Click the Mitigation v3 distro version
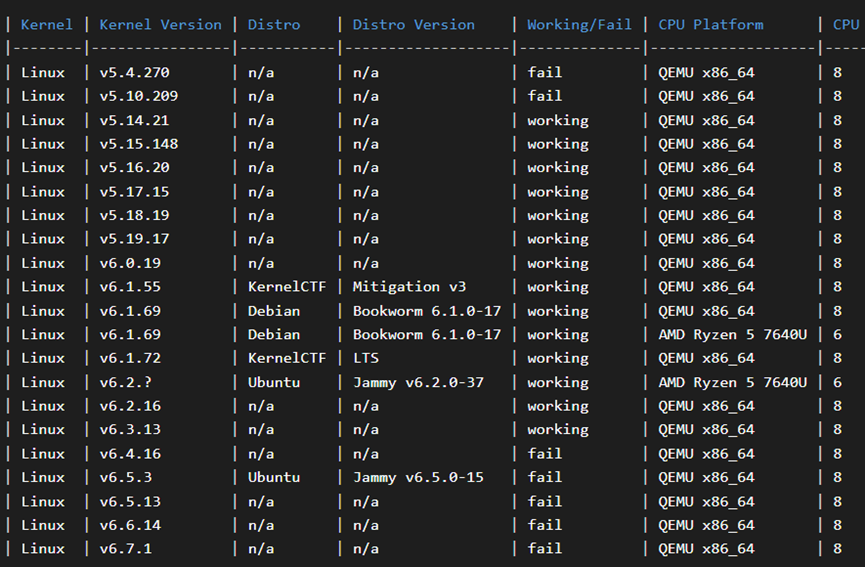The width and height of the screenshot is (865, 567). pyautogui.click(x=409, y=287)
